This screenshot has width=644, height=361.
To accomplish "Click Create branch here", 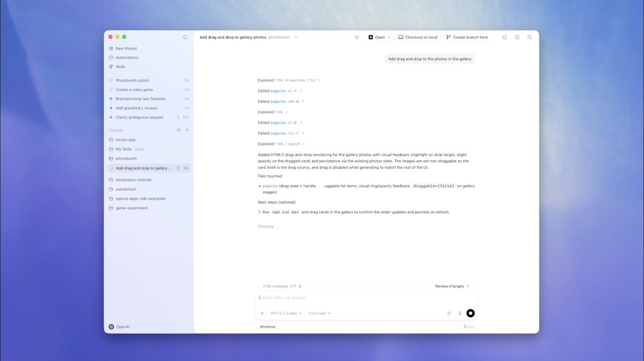I will (467, 37).
